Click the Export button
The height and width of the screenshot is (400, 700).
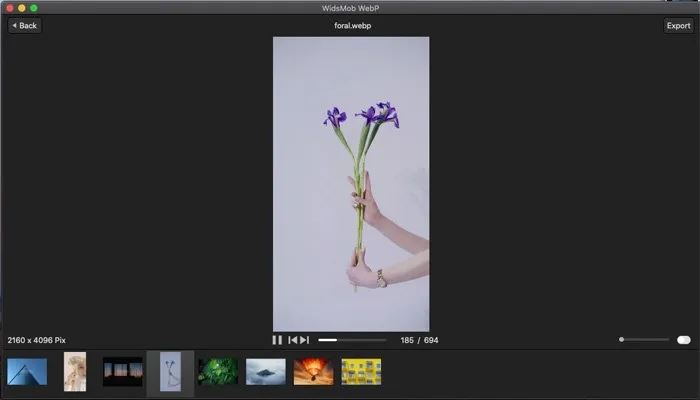tap(679, 25)
